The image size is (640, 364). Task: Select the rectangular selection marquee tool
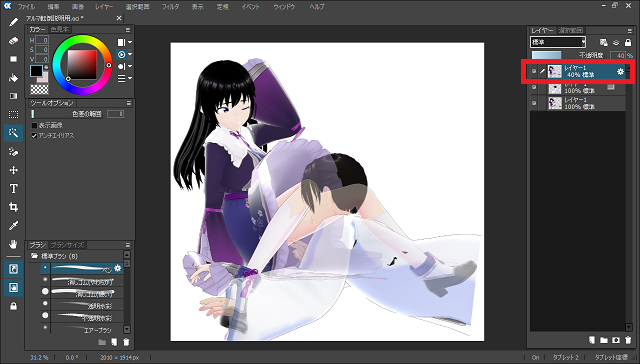click(13, 115)
